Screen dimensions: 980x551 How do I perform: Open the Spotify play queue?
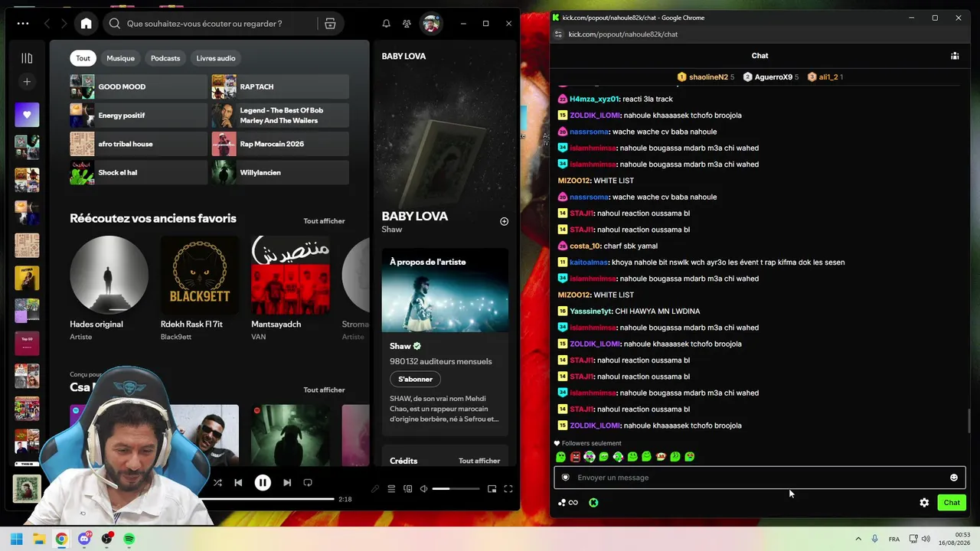point(391,489)
